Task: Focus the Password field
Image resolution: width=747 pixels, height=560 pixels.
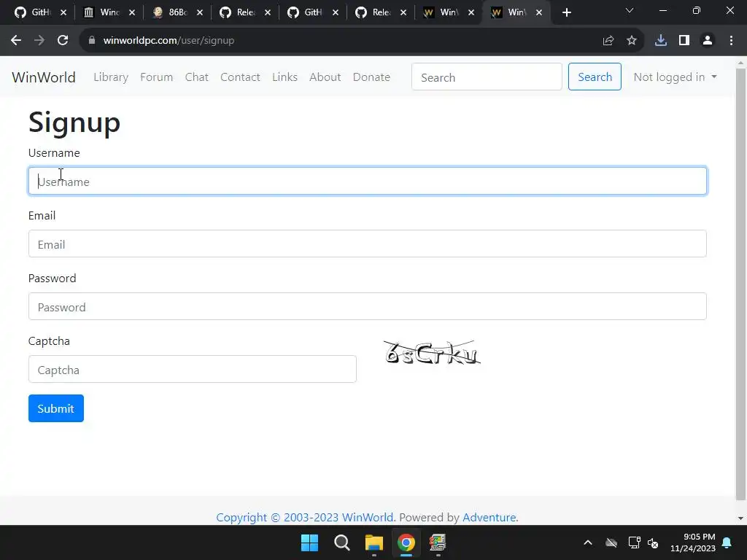Action: 368,307
